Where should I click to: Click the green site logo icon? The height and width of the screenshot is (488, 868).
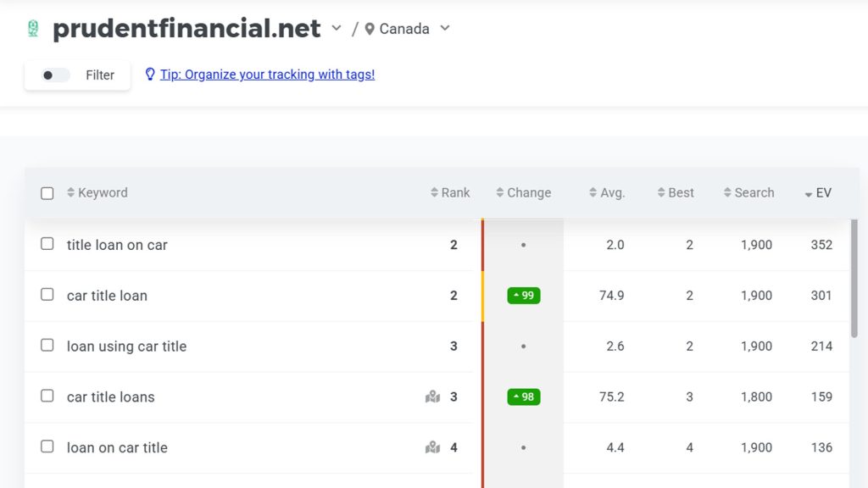point(33,29)
